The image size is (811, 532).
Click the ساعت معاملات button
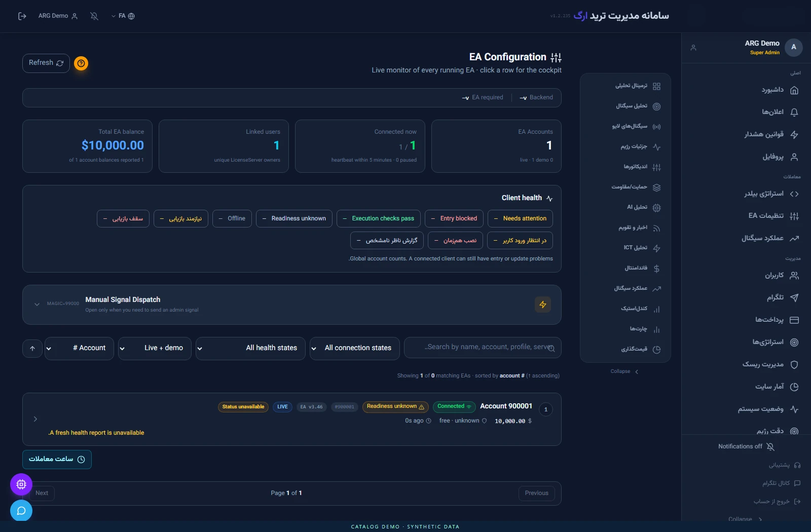(57, 460)
